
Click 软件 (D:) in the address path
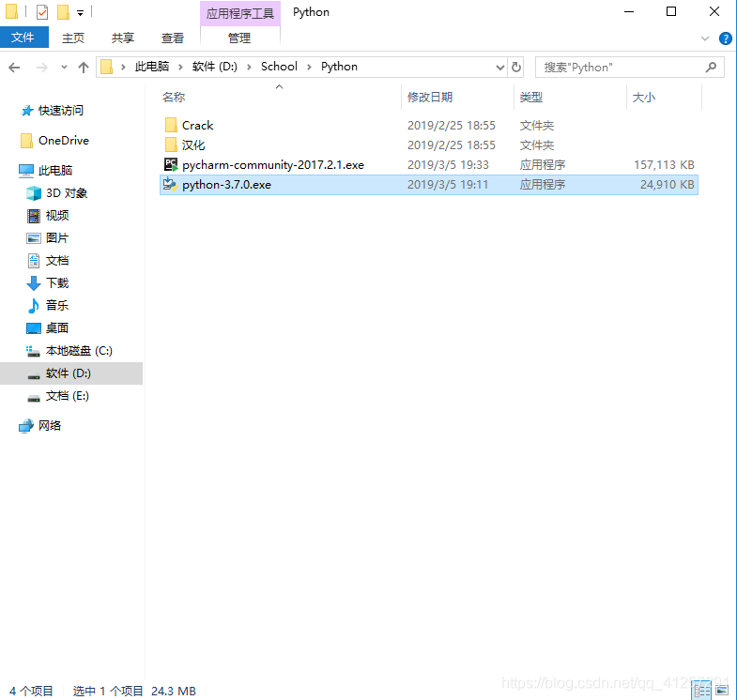(x=215, y=67)
